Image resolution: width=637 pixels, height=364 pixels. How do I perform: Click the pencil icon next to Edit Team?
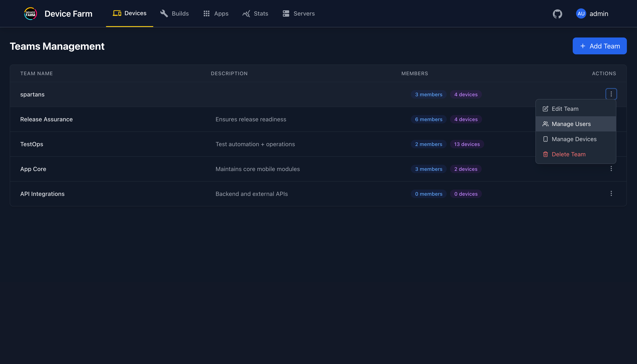(x=545, y=108)
